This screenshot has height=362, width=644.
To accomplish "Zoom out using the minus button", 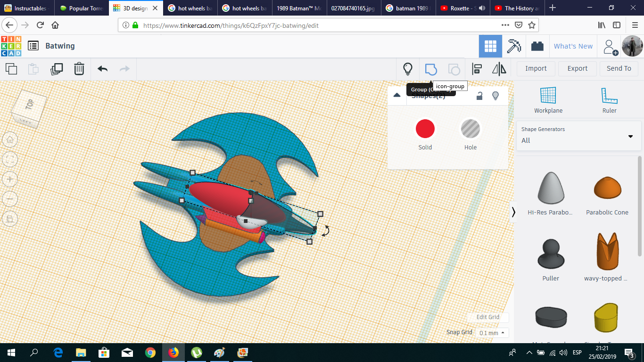I will click(10, 198).
